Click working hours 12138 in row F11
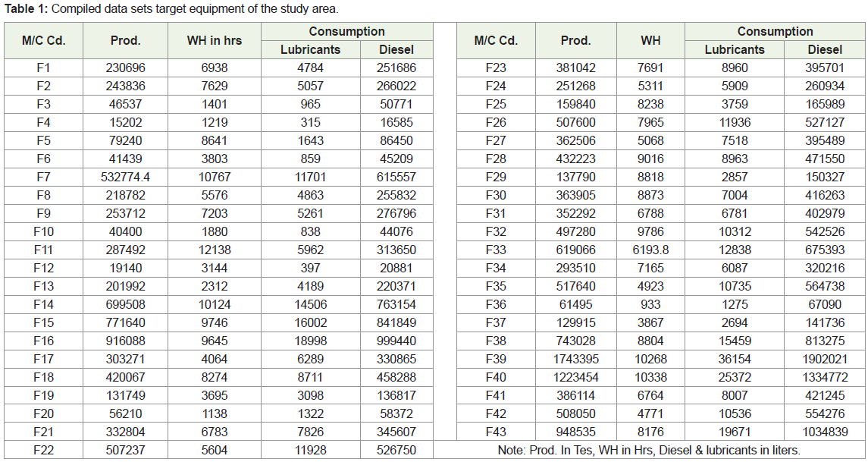This screenshot has width=868, height=462. click(215, 250)
